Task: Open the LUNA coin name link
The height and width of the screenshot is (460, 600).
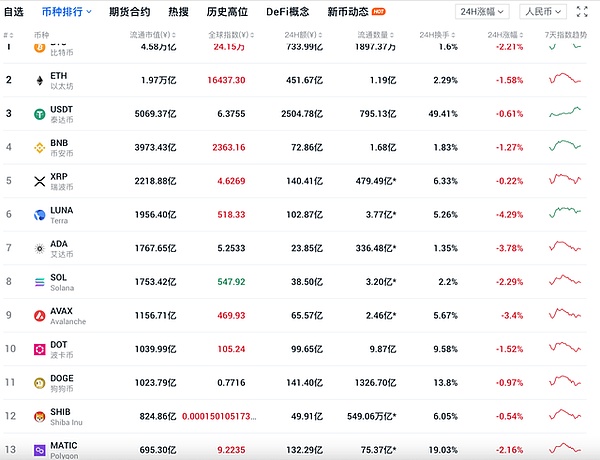Action: [x=62, y=210]
